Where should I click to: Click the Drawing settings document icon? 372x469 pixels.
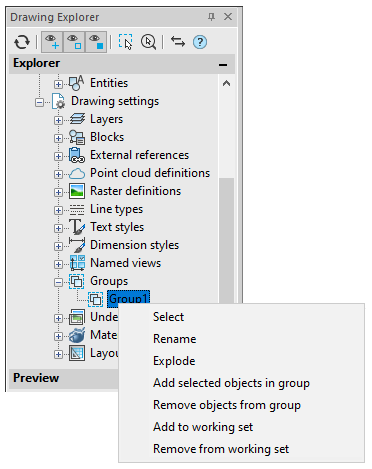(58, 101)
